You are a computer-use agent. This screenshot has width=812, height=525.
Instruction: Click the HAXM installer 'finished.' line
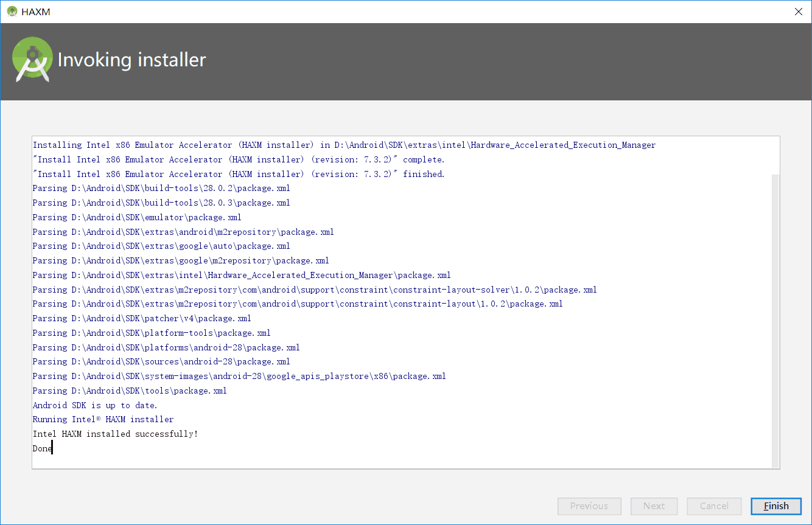[239, 174]
